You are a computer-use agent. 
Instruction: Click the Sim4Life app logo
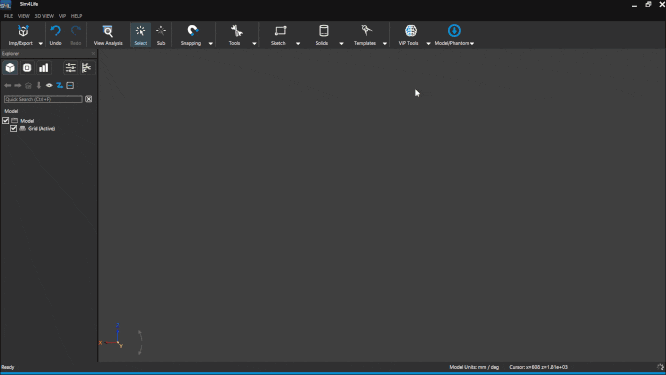[6, 5]
